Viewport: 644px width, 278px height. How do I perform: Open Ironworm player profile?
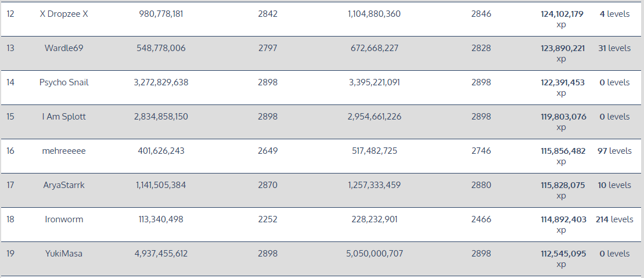pyautogui.click(x=64, y=219)
